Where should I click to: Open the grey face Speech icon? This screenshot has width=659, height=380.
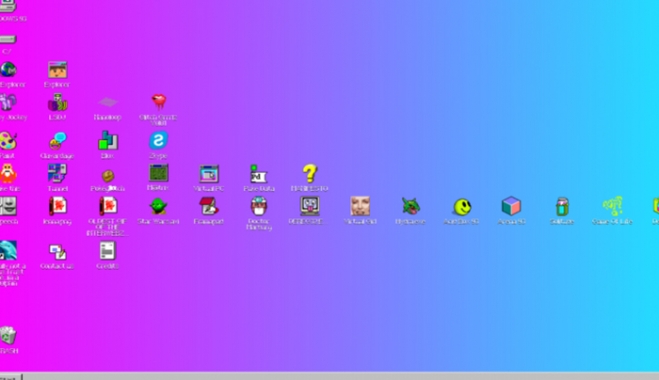[x=8, y=206]
